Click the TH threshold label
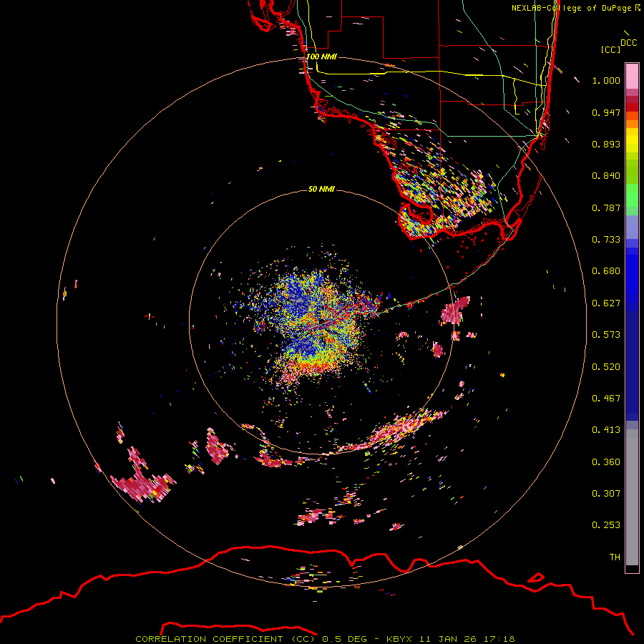Screen dimensions: 644x644 (x=615, y=557)
